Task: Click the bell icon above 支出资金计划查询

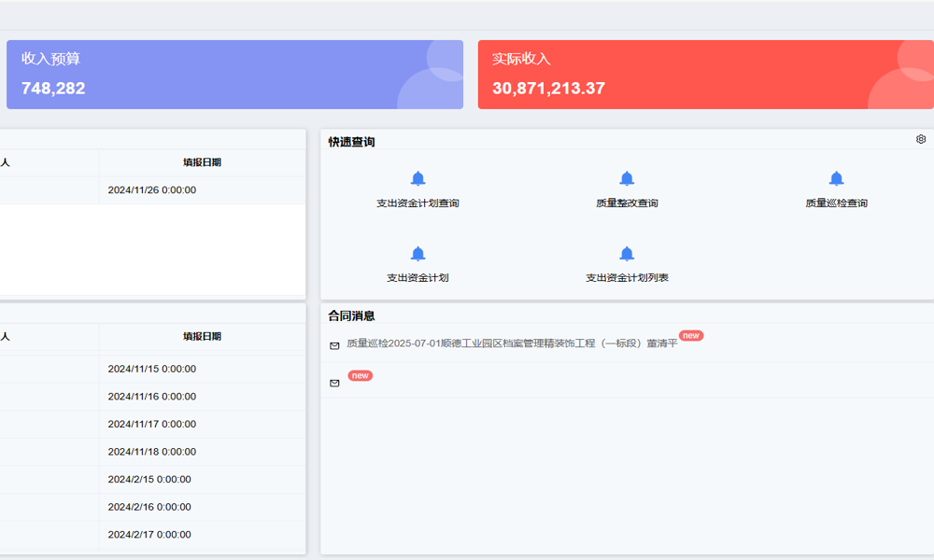Action: coord(417,179)
